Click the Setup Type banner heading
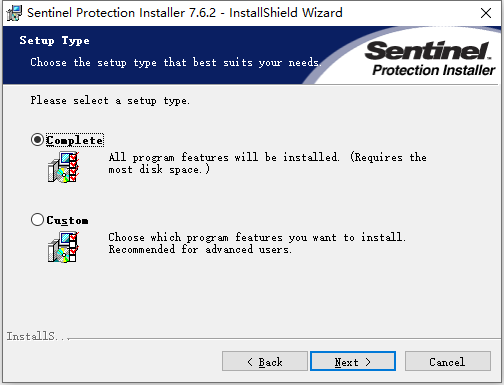This screenshot has width=504, height=385. [x=54, y=41]
